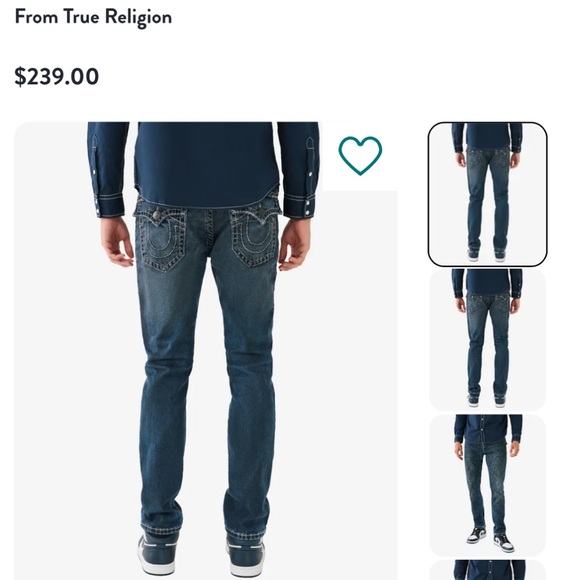Click the right back pocket in main photo
The width and height of the screenshot is (580, 580).
click(x=254, y=237)
